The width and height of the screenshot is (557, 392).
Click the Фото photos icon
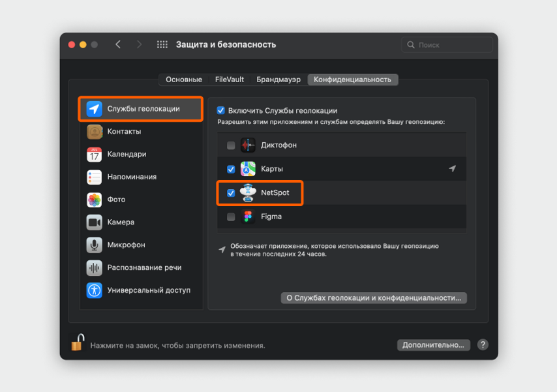tap(94, 200)
